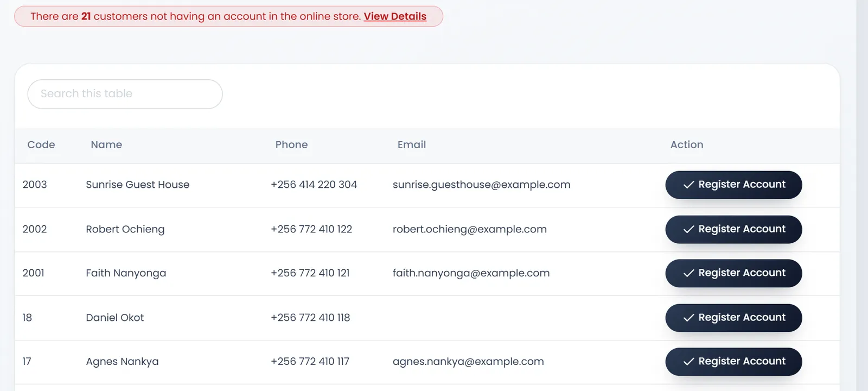Click the name Agnes Nankya
868x391 pixels.
click(122, 362)
